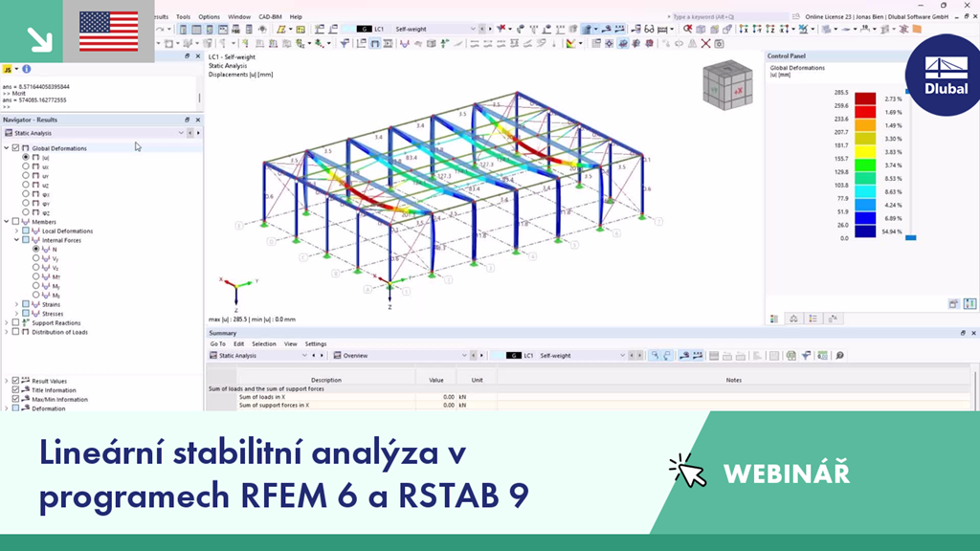Click the JS console icon
Image resolution: width=980 pixels, height=551 pixels.
8,69
